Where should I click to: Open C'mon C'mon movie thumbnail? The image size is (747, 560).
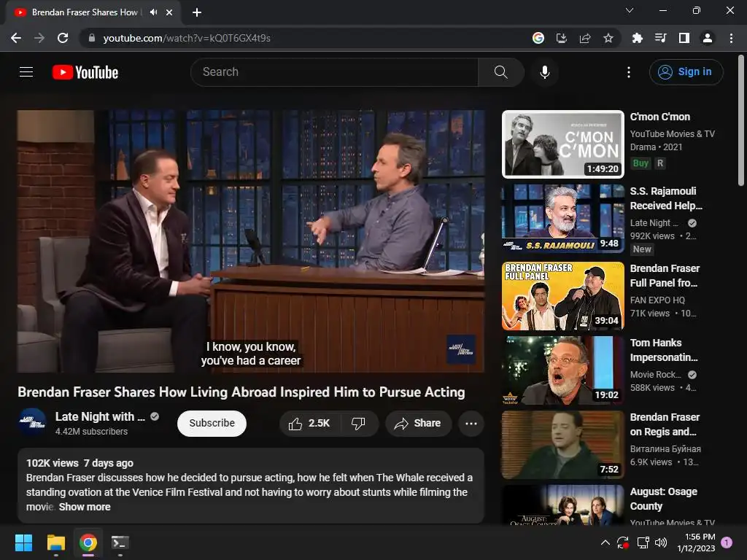pyautogui.click(x=563, y=144)
